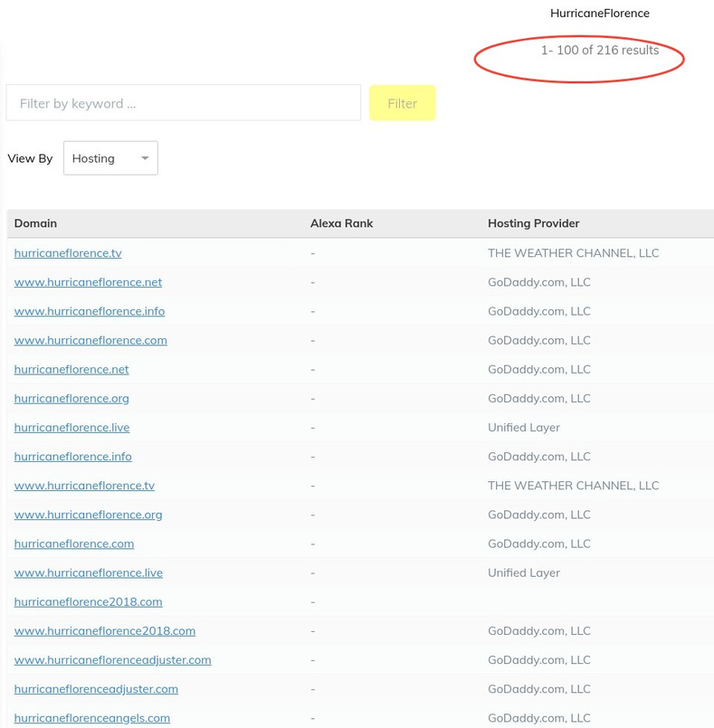Open the www.hurricaneflorence.tv link

click(x=84, y=486)
